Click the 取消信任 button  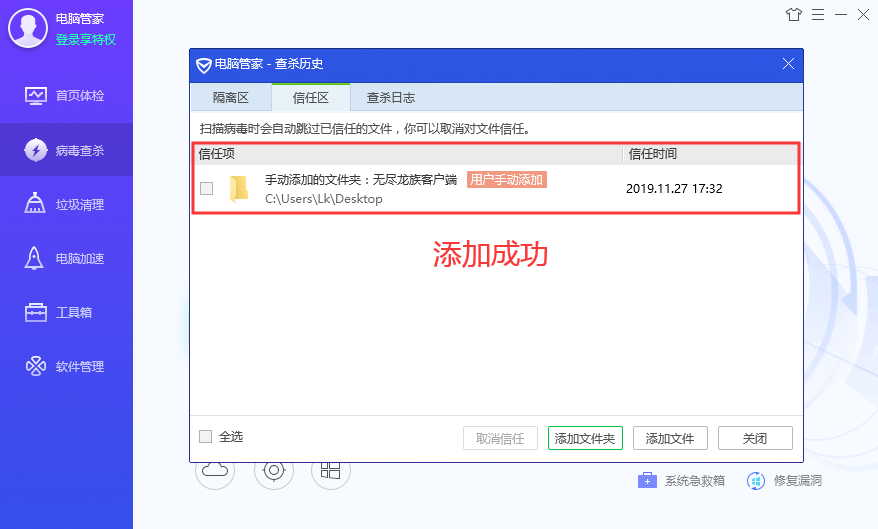tap(500, 438)
